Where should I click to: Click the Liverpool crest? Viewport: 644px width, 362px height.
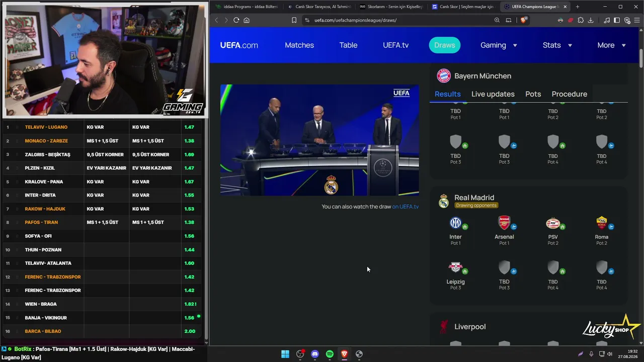click(x=444, y=327)
